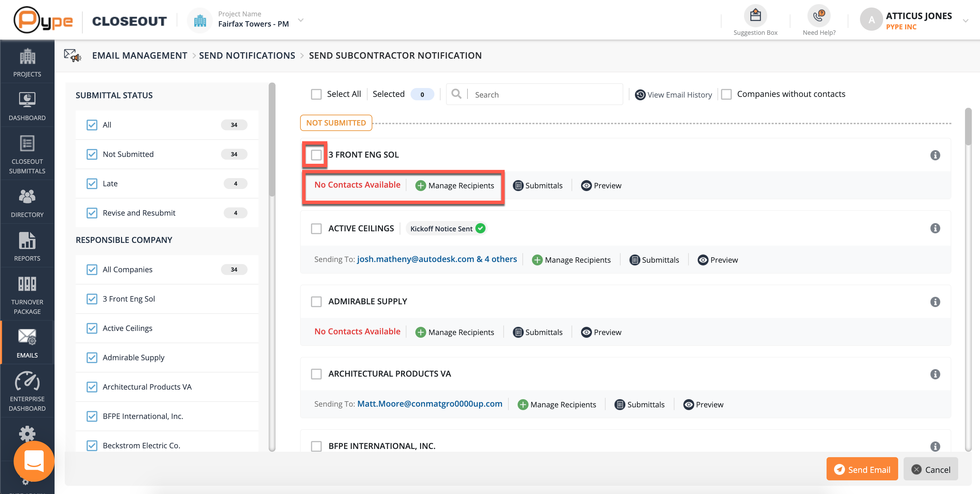Check the 3 FRONT ENG SOL checkbox
Viewport: 980px width, 494px height.
click(x=316, y=155)
